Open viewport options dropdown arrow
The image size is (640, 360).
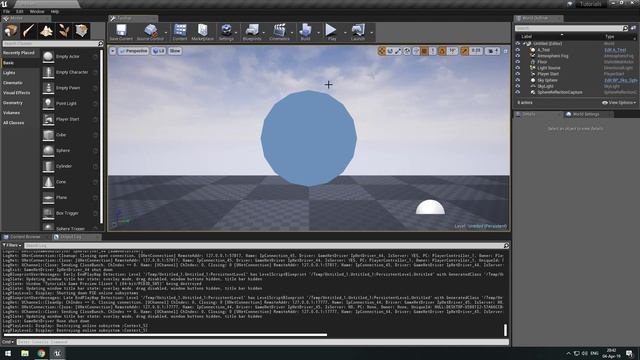113,51
